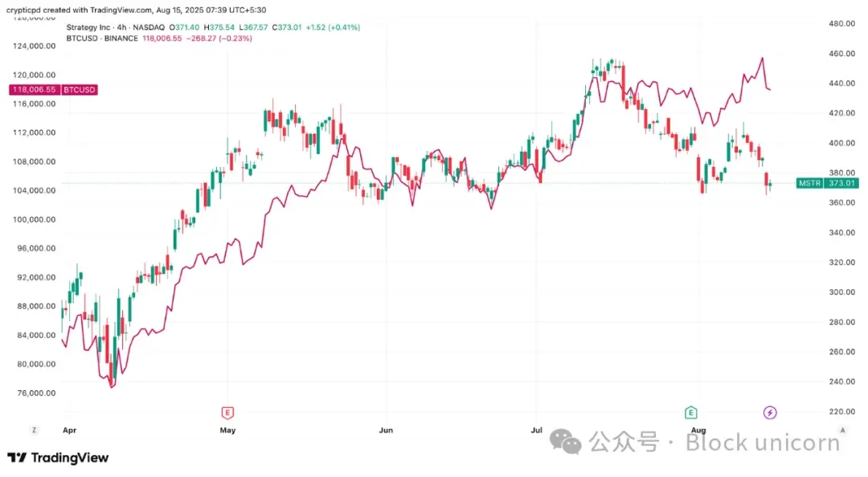This screenshot has height=477, width=868.
Task: Click the Z timezone icon on the time axis
Action: point(34,430)
